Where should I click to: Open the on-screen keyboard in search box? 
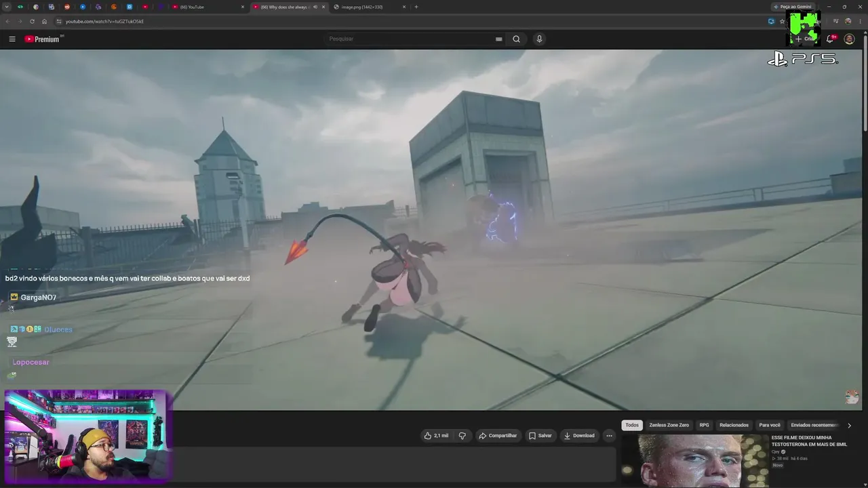coord(498,39)
